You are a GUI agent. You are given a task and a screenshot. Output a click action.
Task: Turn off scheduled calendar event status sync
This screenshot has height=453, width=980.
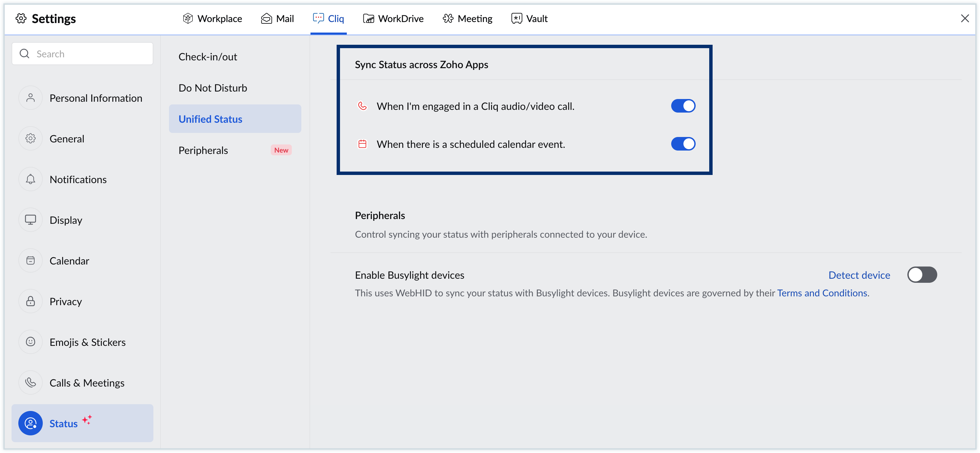click(683, 144)
